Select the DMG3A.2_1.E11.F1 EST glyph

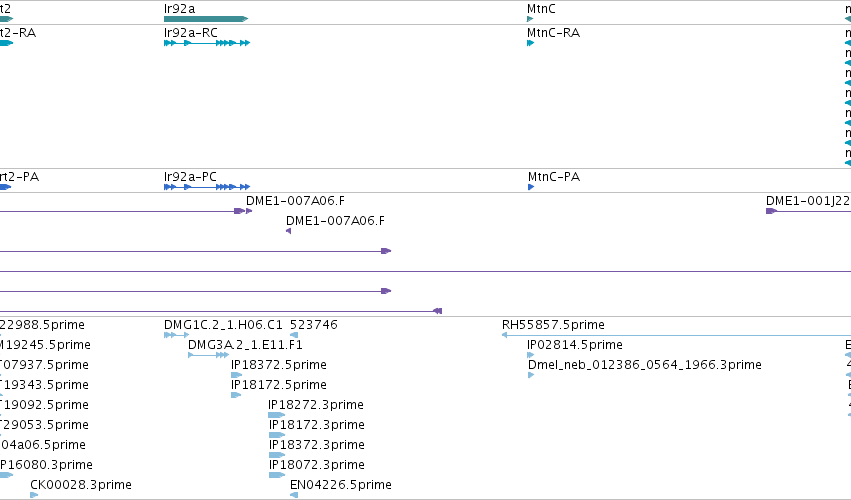point(208,355)
